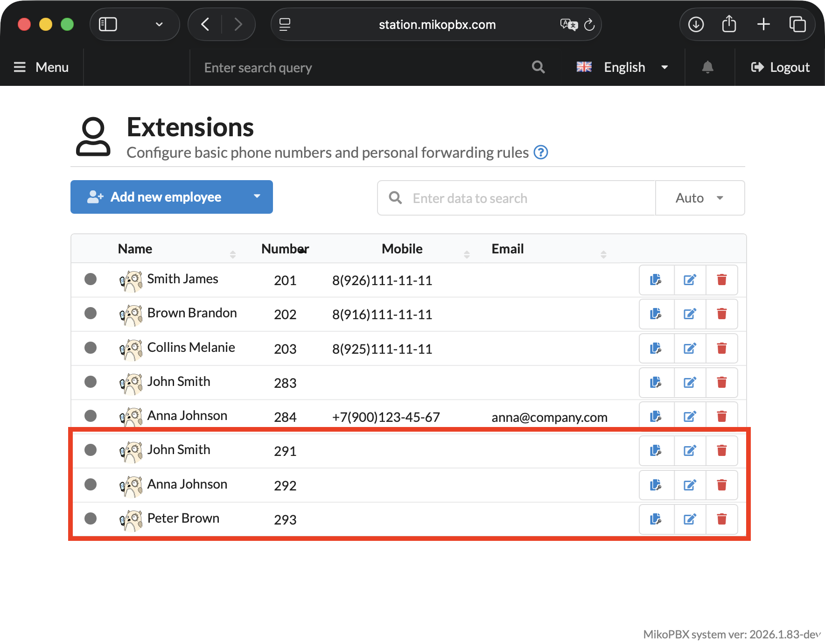Screen dimensions: 825x644
Task: Open the Auto page size dropdown
Action: [699, 198]
